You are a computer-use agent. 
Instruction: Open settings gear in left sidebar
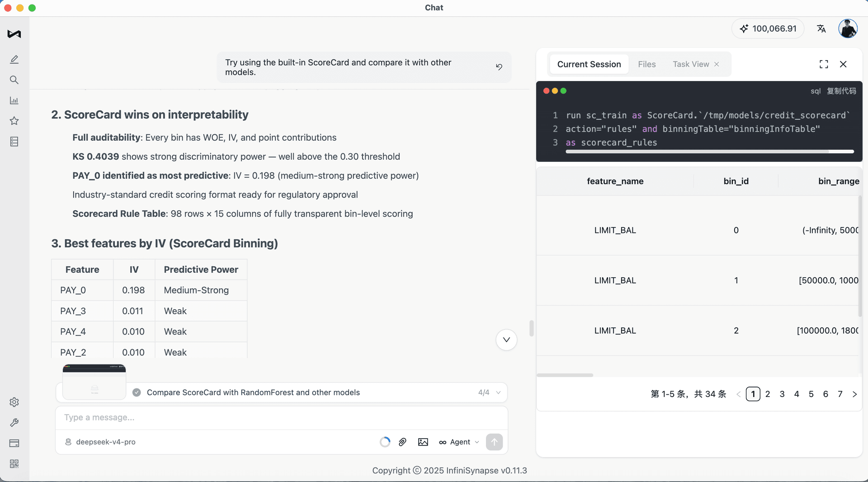[x=14, y=402]
